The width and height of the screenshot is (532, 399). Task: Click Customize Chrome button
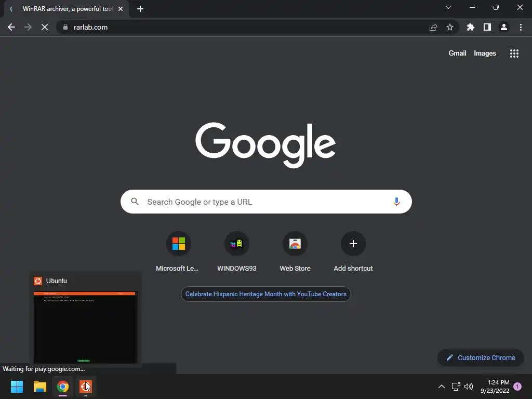pos(481,357)
